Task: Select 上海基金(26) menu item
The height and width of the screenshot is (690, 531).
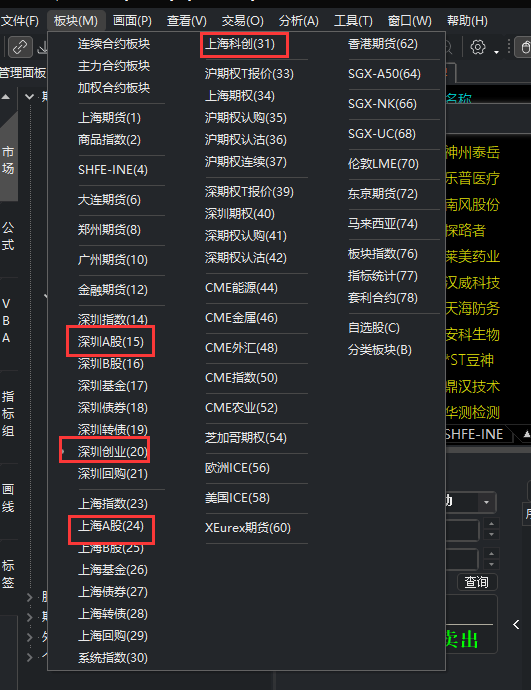Action: pyautogui.click(x=113, y=569)
